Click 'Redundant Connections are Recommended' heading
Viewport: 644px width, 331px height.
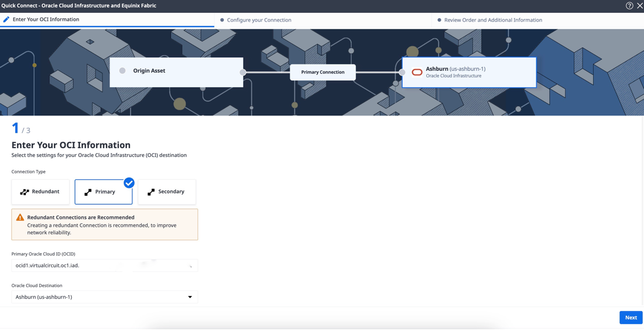pyautogui.click(x=81, y=217)
